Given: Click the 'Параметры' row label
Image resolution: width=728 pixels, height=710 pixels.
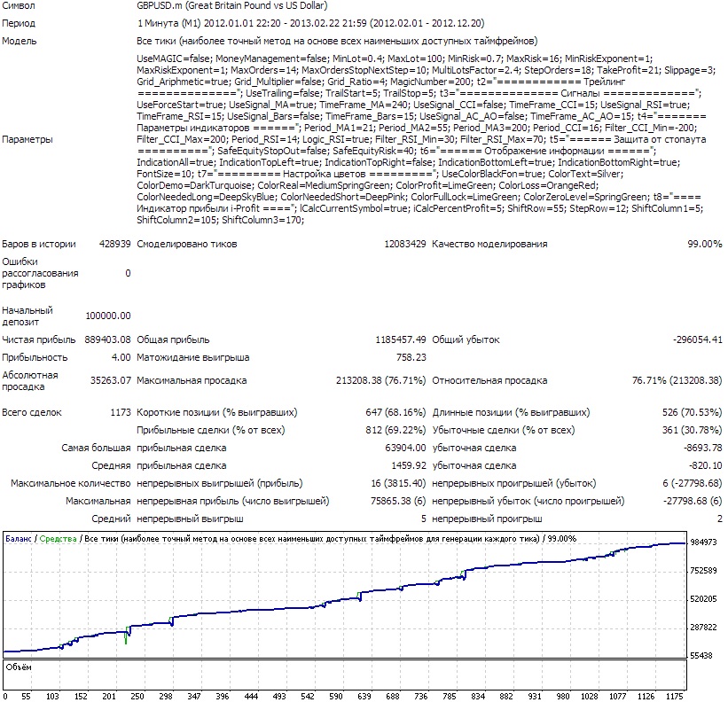Looking at the screenshot, I should (x=27, y=139).
